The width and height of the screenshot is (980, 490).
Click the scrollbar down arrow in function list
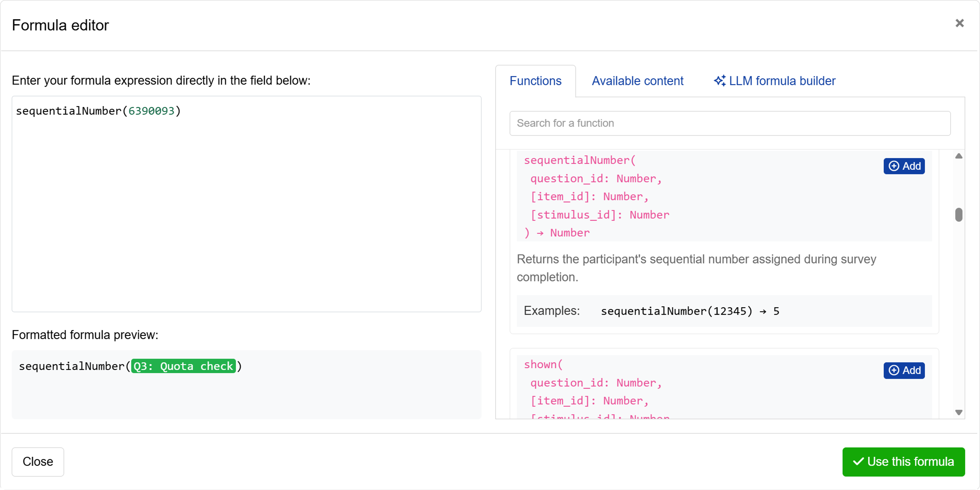click(959, 412)
